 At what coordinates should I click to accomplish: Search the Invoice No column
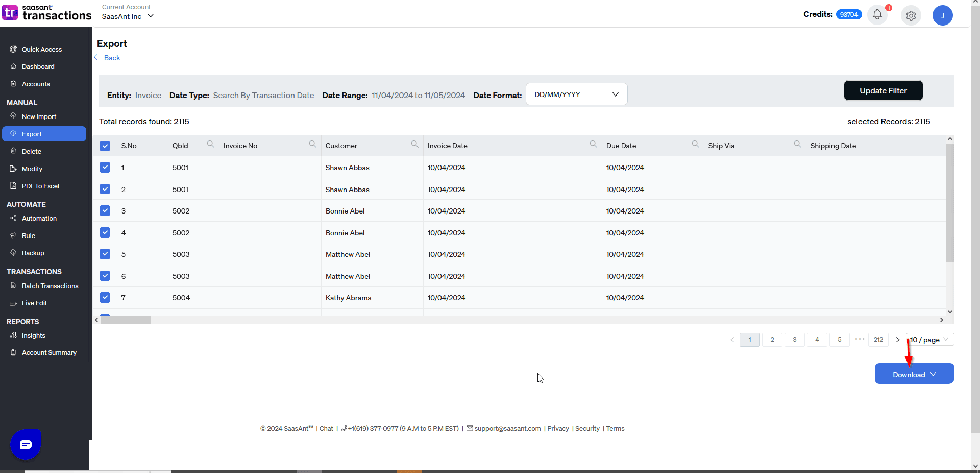click(312, 145)
